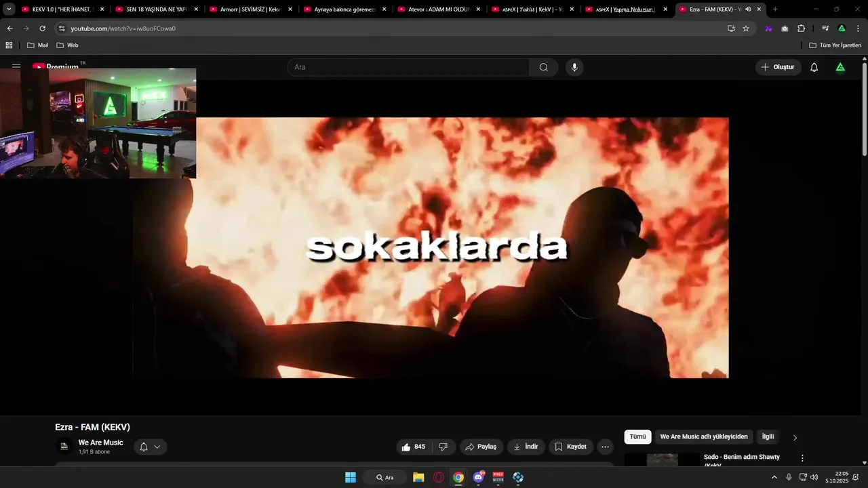The height and width of the screenshot is (488, 868).
Task: Open the purple 7TV extension icon
Action: tap(768, 28)
